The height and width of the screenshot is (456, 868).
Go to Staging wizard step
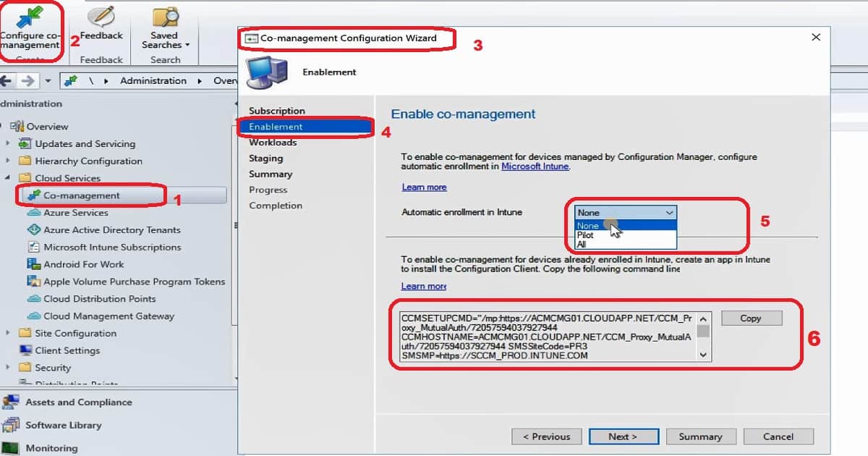(x=265, y=159)
